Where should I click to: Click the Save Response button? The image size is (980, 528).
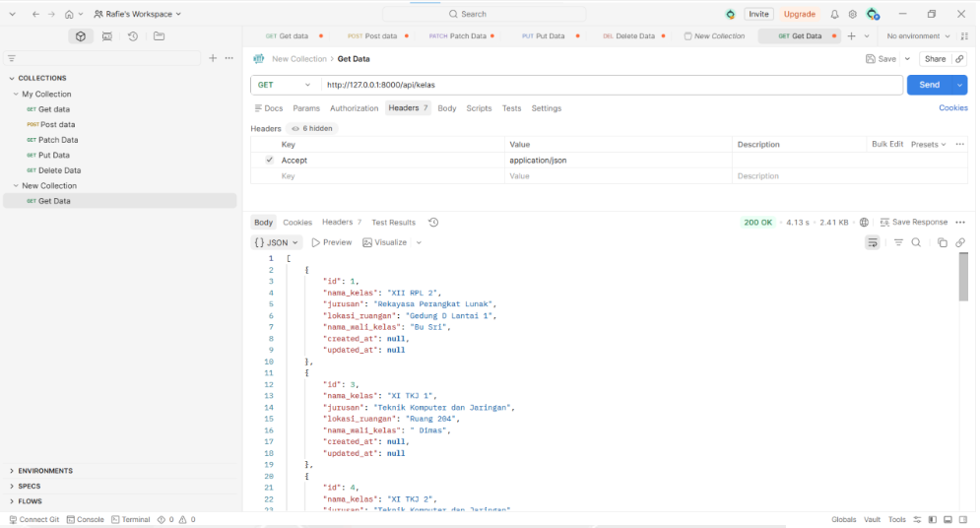[x=914, y=222]
